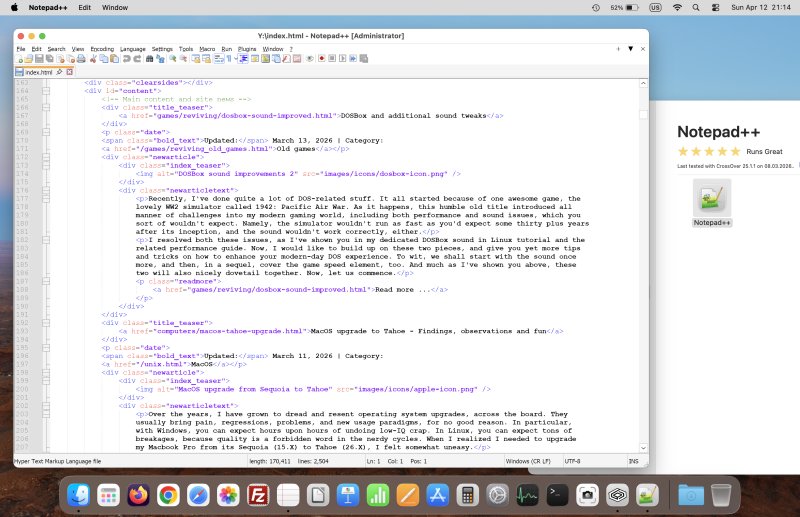Open Find with the binoculars icon
The width and height of the screenshot is (800, 517).
tap(149, 59)
